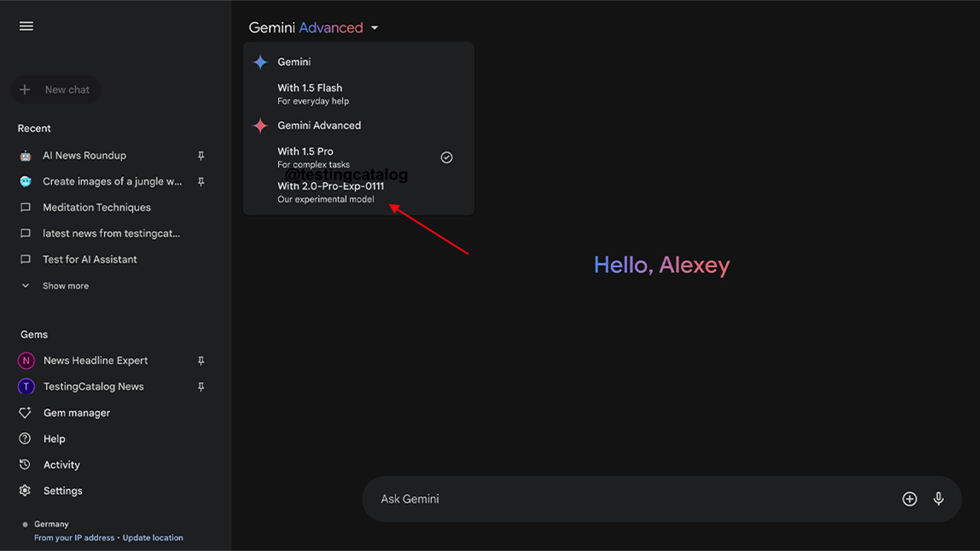The width and height of the screenshot is (980, 551).
Task: Click the 'Our experimental model' description
Action: click(x=325, y=200)
